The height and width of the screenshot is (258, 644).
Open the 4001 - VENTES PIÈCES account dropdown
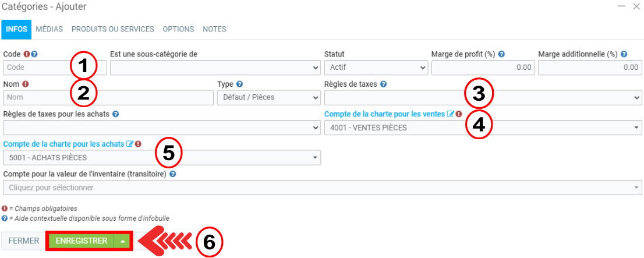[482, 128]
